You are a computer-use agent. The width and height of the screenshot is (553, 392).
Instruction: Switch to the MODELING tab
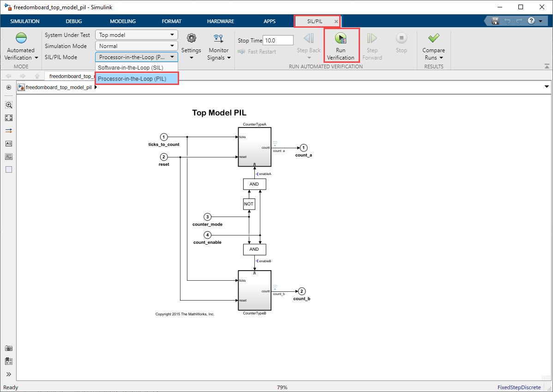(123, 21)
